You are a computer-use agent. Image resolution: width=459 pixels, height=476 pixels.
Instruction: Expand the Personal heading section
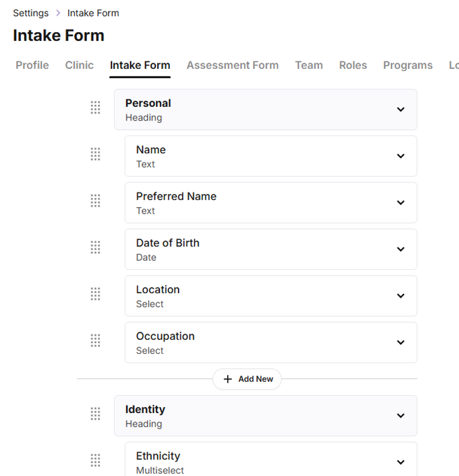[x=400, y=109]
